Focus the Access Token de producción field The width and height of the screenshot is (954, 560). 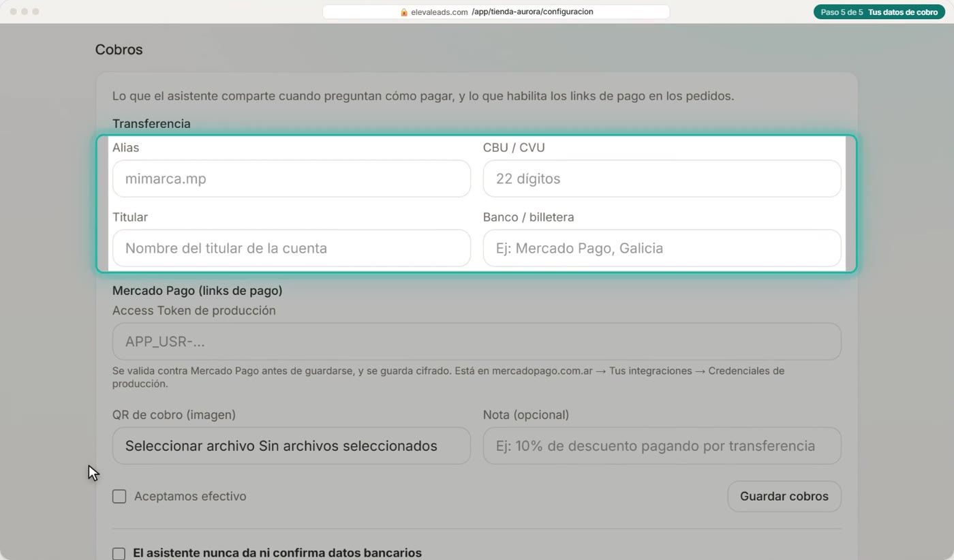[x=477, y=341]
